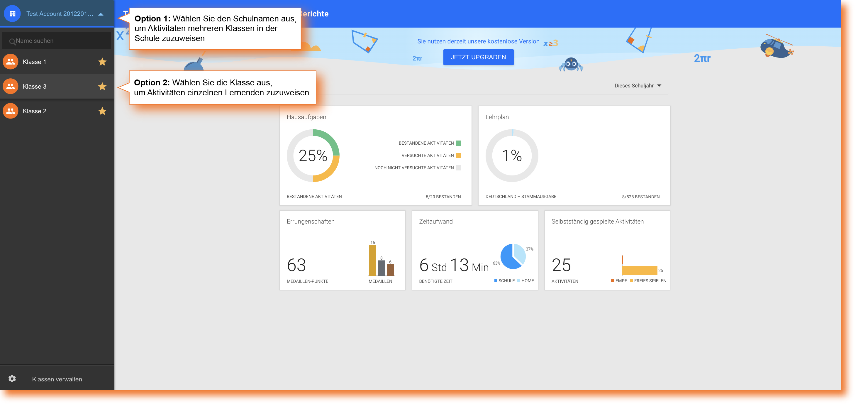Open the Lehrplan card title
The height and width of the screenshot is (416, 868).
pos(497,117)
